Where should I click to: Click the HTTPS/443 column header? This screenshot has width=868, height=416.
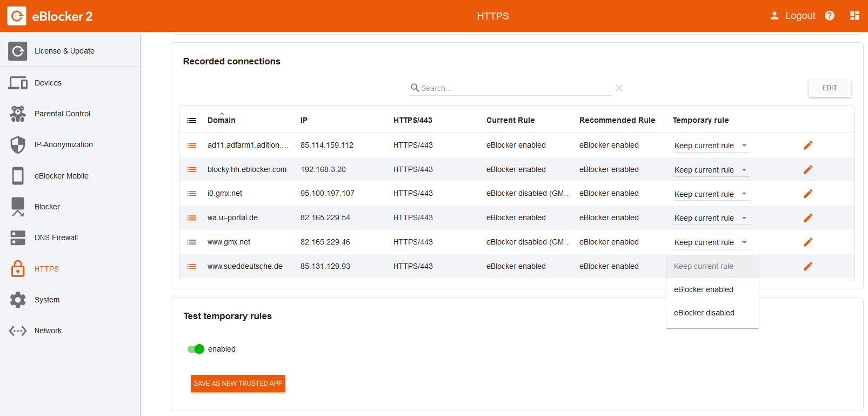coord(413,120)
